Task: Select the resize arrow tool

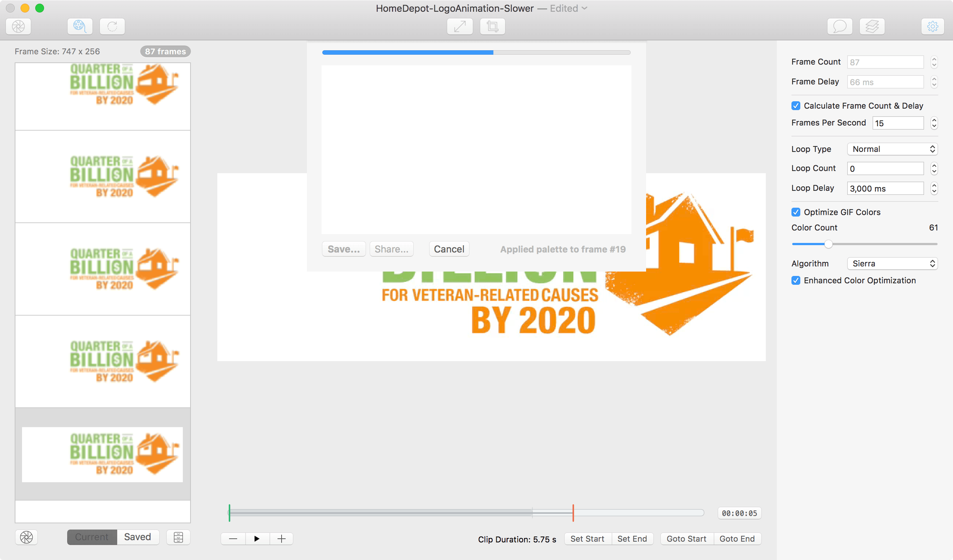Action: [460, 26]
